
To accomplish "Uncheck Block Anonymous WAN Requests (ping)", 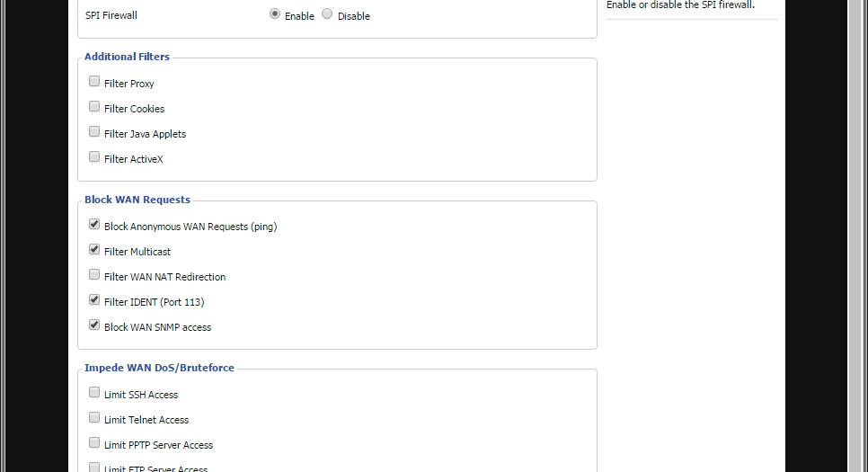I will (94, 225).
